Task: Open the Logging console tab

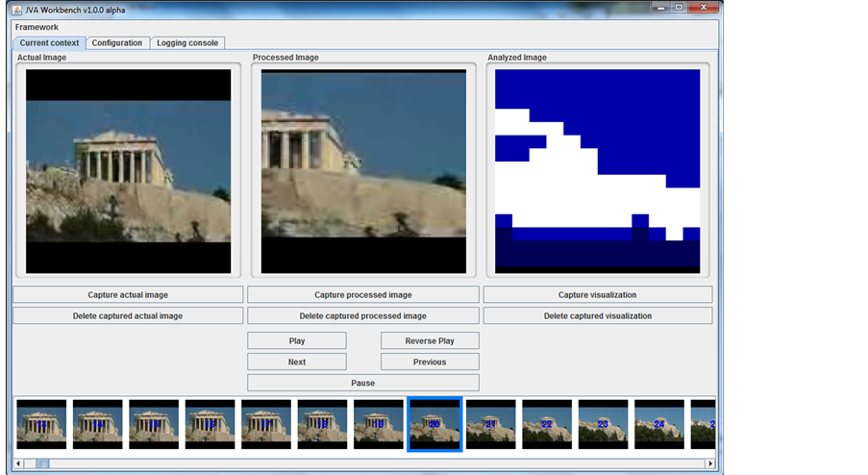Action: click(187, 43)
